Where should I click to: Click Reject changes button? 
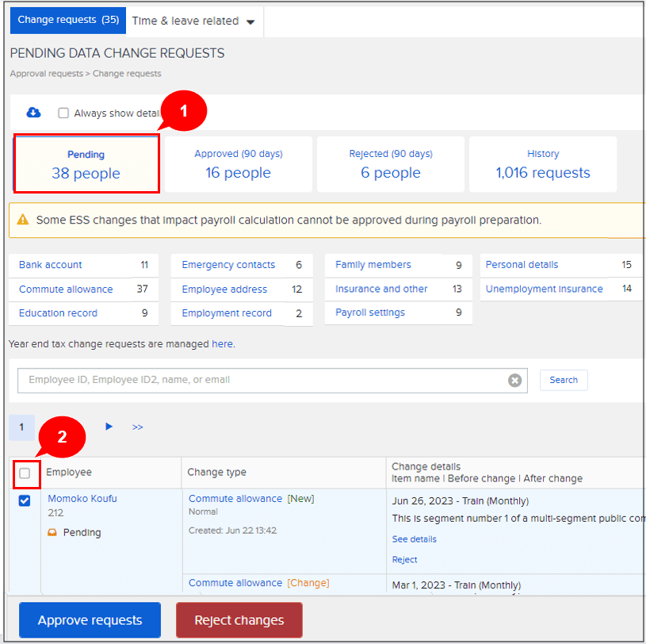click(x=239, y=619)
